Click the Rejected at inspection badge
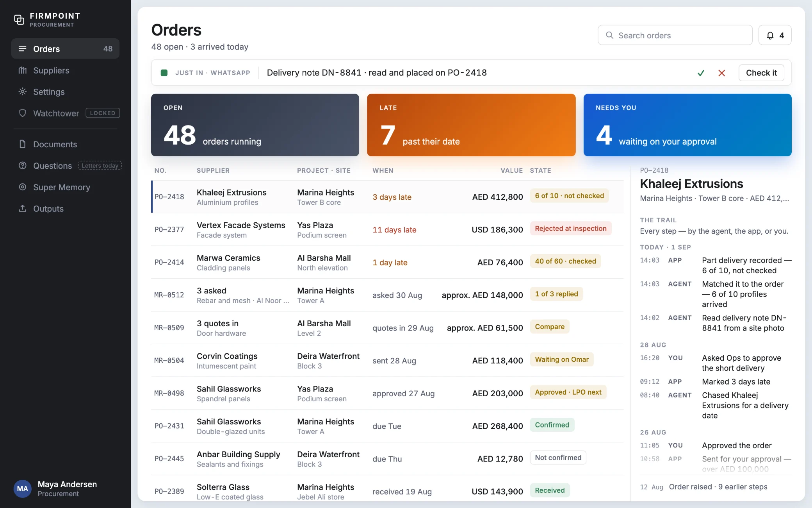The image size is (812, 508). click(x=571, y=229)
